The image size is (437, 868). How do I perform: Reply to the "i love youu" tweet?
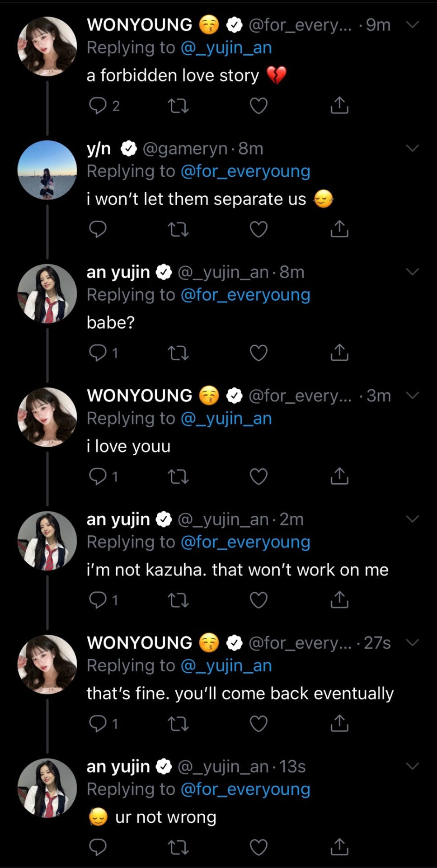98,476
